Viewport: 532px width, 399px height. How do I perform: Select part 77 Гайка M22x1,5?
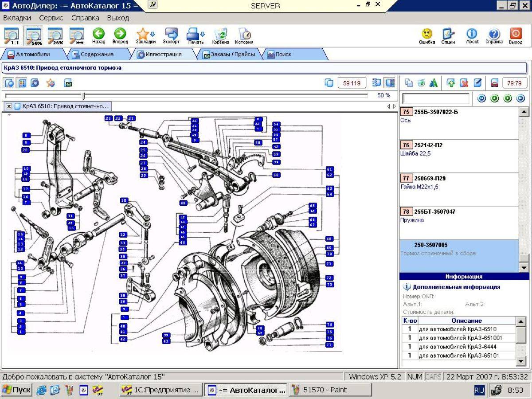pyautogui.click(x=459, y=189)
